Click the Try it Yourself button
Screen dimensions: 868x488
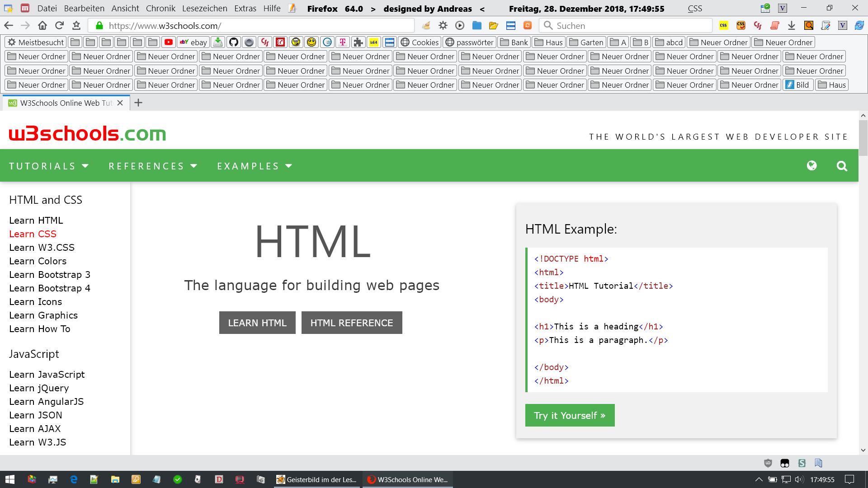(570, 415)
